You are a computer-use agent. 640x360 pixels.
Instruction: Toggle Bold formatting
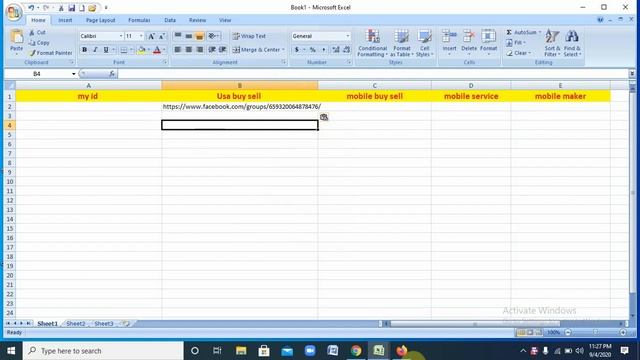[x=84, y=50]
